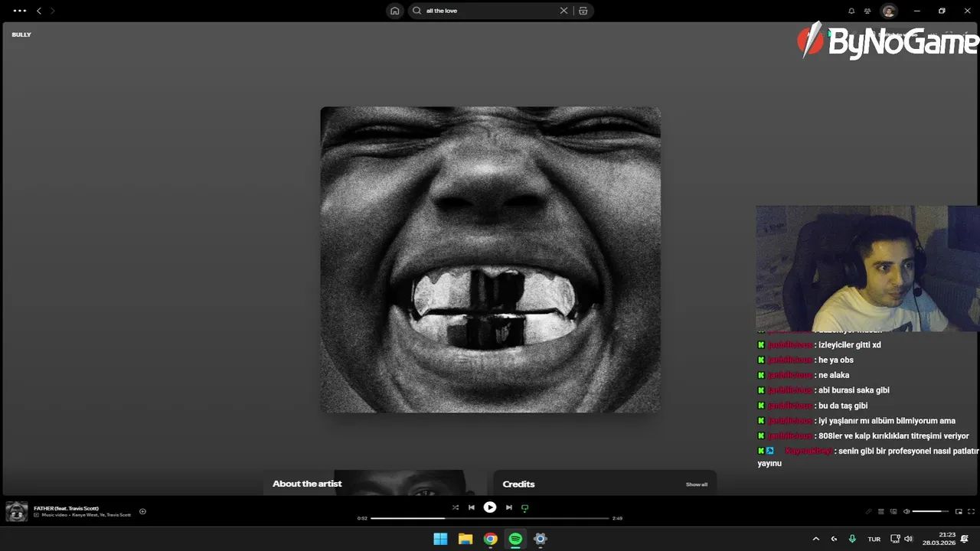
Task: Click the tray icon beside the chevron
Action: click(834, 539)
